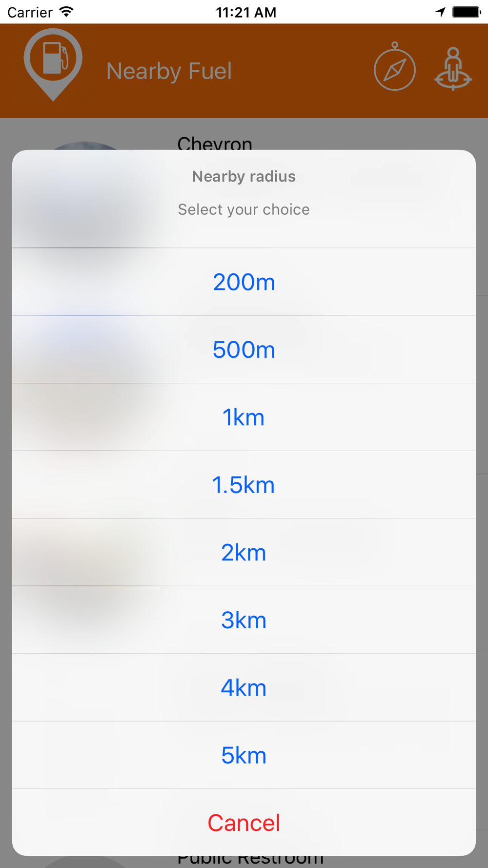Tap the fuel pump location pin icon
This screenshot has width=488, height=868.
(53, 64)
